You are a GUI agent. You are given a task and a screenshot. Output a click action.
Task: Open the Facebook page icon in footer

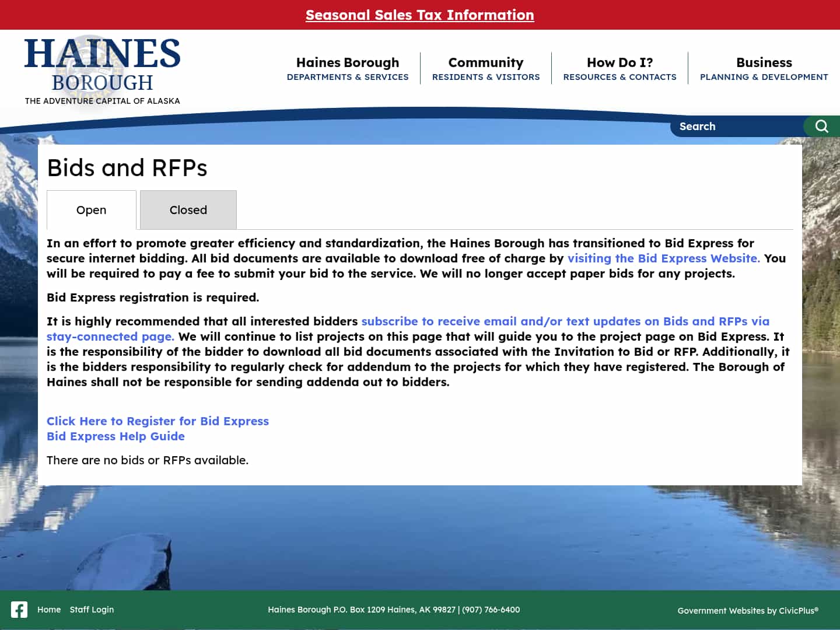(x=19, y=609)
